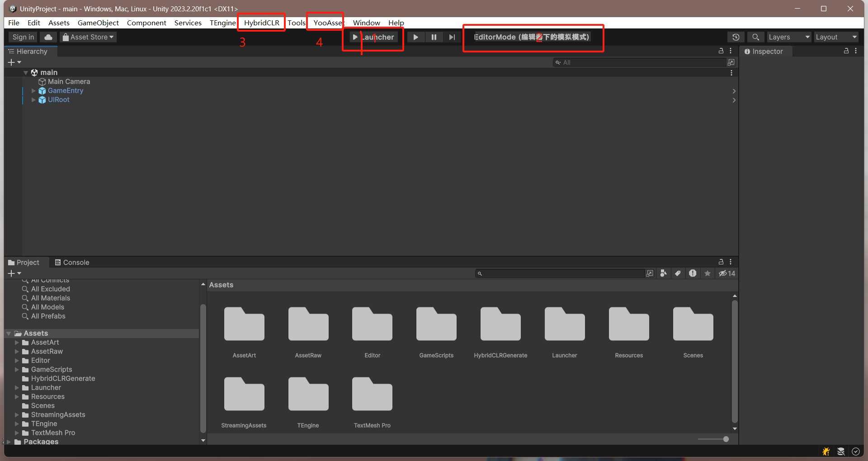The height and width of the screenshot is (461, 868).
Task: Click the Hierarchy search field
Action: (x=639, y=62)
